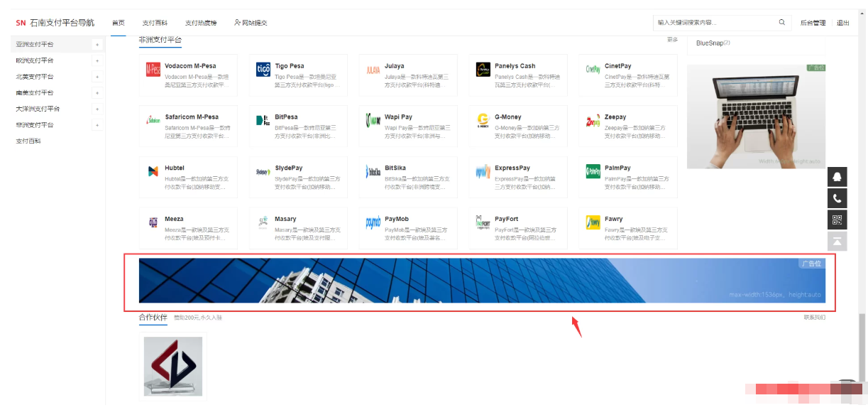The image size is (868, 410).
Task: Click the 更多 link for 非洲支付平台
Action: click(x=672, y=40)
